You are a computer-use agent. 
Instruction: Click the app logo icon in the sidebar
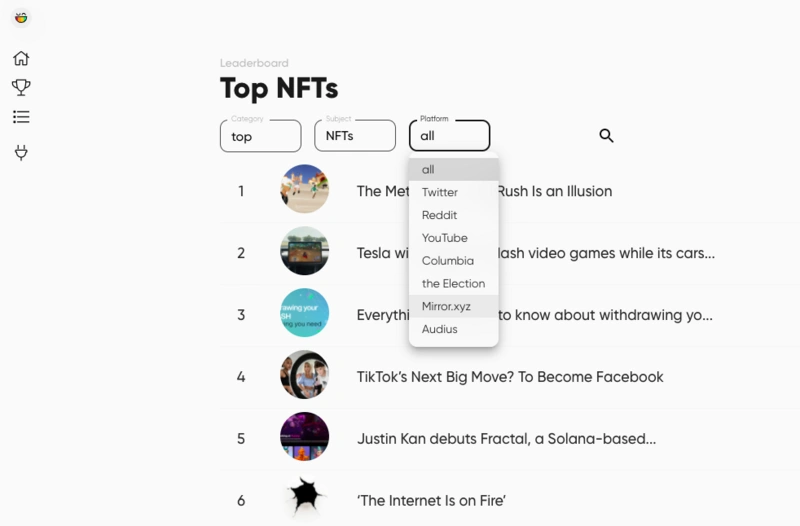tap(21, 18)
